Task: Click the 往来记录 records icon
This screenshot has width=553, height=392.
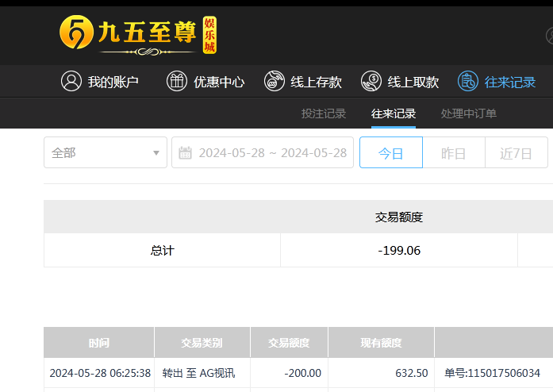Action: [x=468, y=81]
